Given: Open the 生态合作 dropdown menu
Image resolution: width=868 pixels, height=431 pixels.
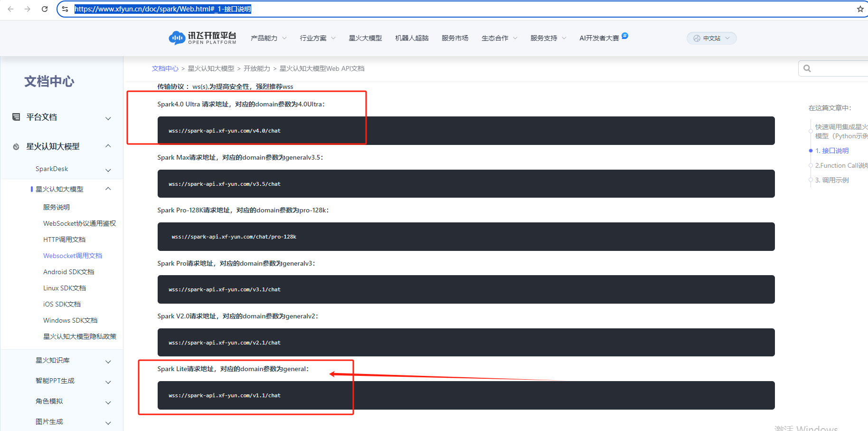Looking at the screenshot, I should 500,38.
